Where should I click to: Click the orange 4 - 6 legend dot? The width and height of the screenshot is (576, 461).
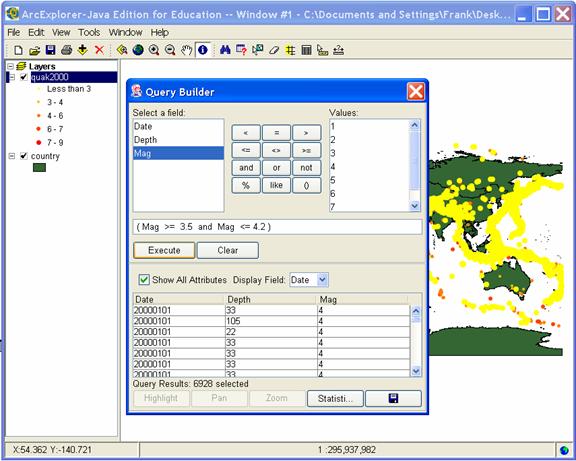tap(39, 116)
